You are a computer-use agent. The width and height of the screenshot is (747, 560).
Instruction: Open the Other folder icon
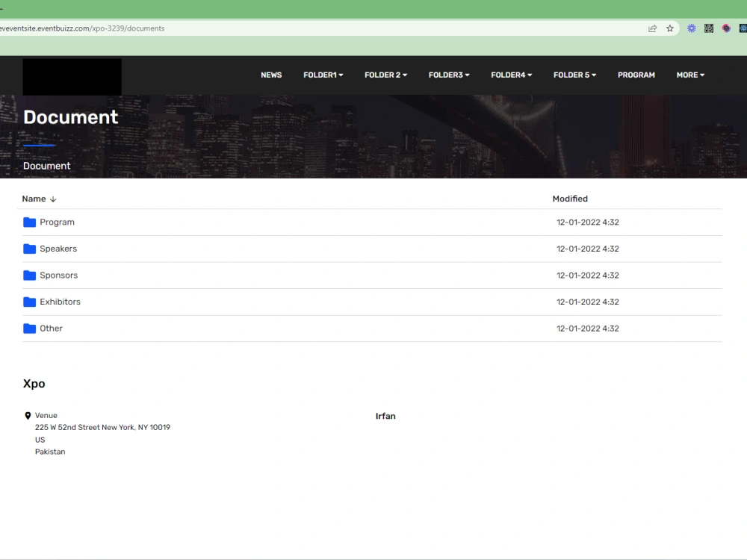(x=28, y=328)
